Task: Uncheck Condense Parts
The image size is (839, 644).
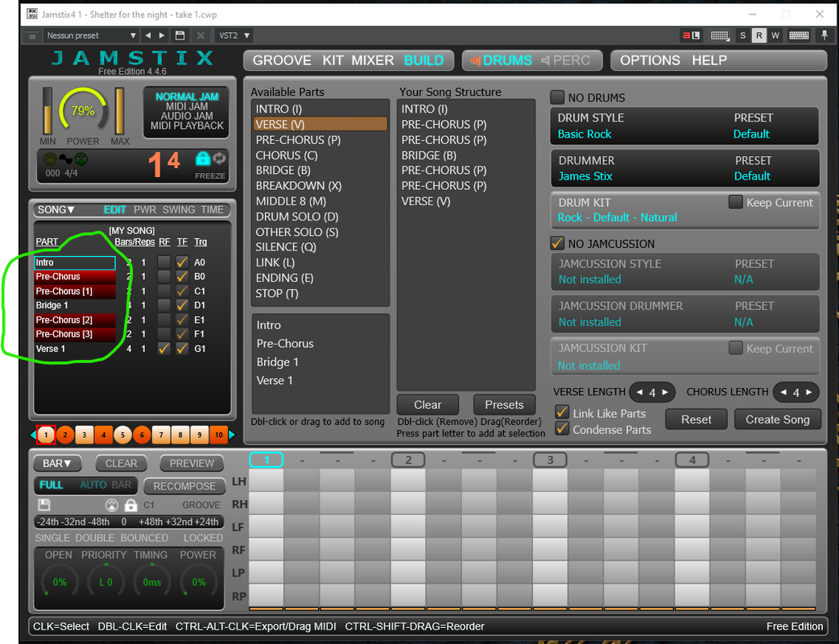Action: pyautogui.click(x=562, y=428)
